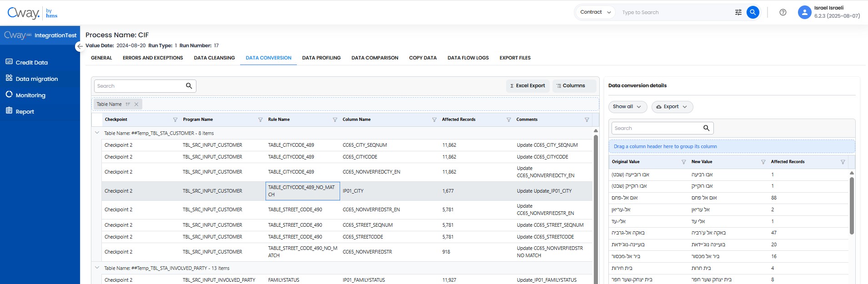Click the blue search magnifier button
This screenshot has height=284, width=868.
(753, 12)
